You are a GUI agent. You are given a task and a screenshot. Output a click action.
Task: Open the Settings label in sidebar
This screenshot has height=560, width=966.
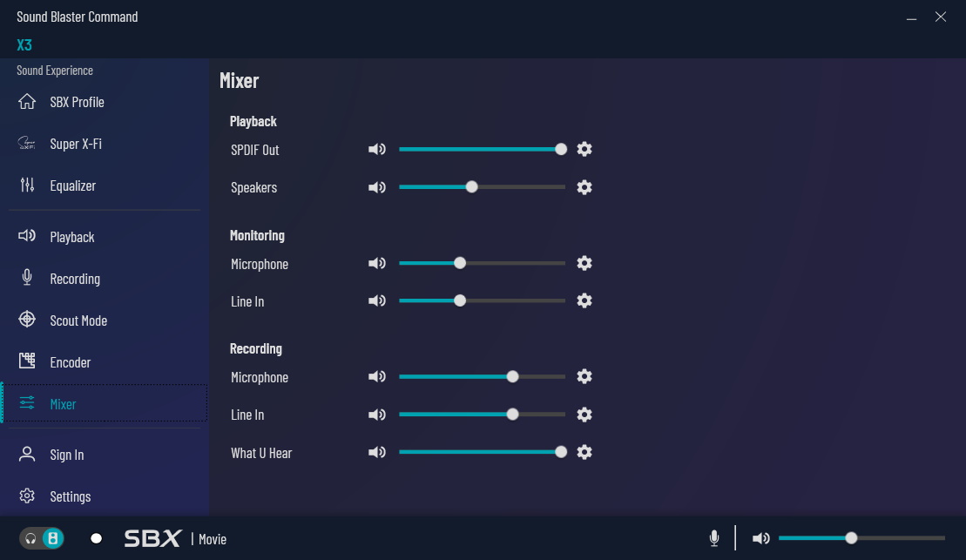pos(71,496)
